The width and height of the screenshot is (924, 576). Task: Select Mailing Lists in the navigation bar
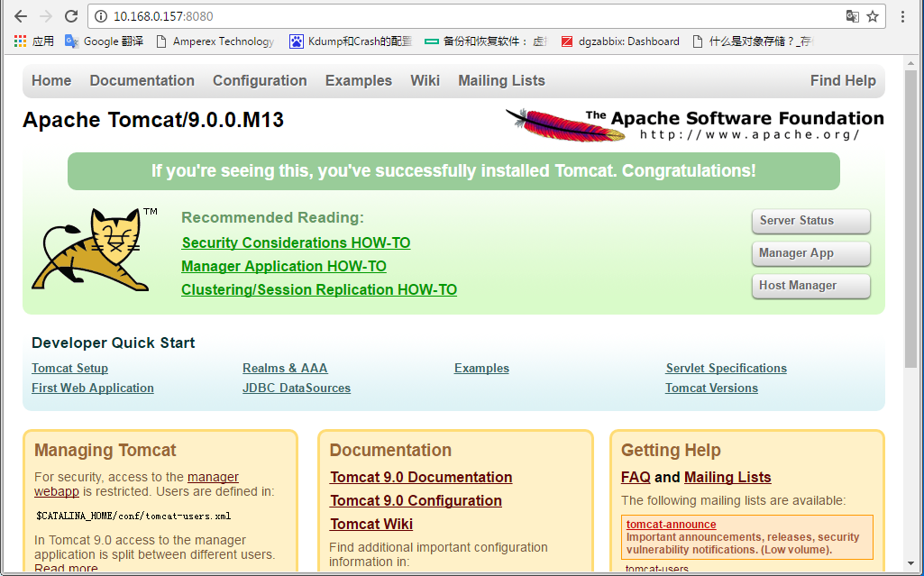click(501, 80)
